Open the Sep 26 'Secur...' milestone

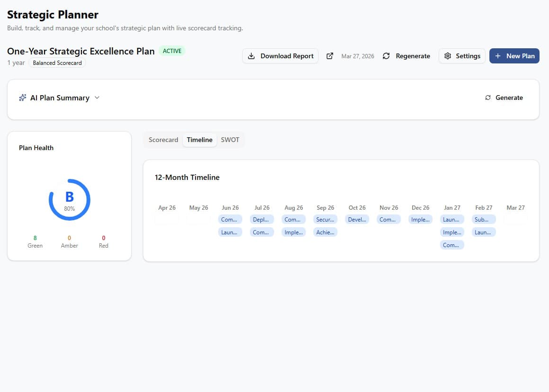(325, 220)
